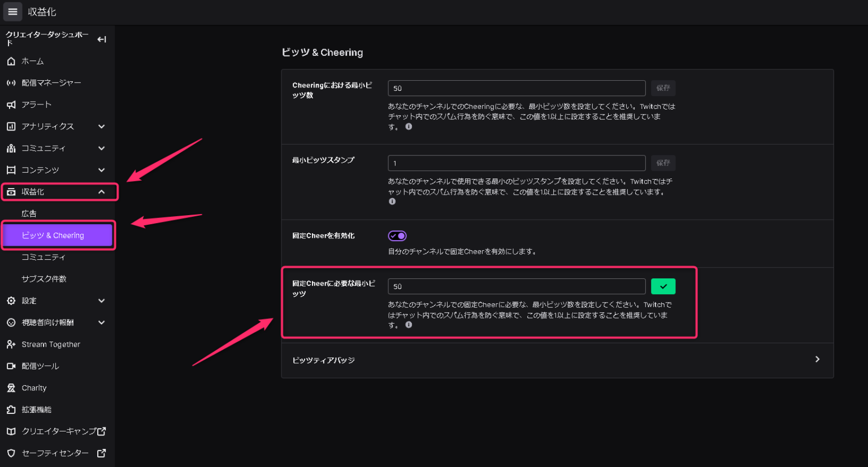Click the 最小ビッツスタンプ input field
Screen dimensions: 868x467
point(516,163)
